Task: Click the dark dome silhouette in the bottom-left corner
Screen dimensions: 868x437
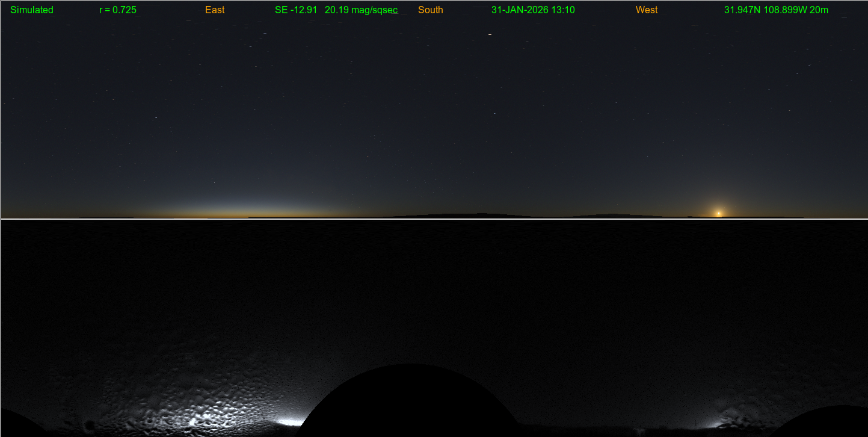Action: (x=18, y=423)
